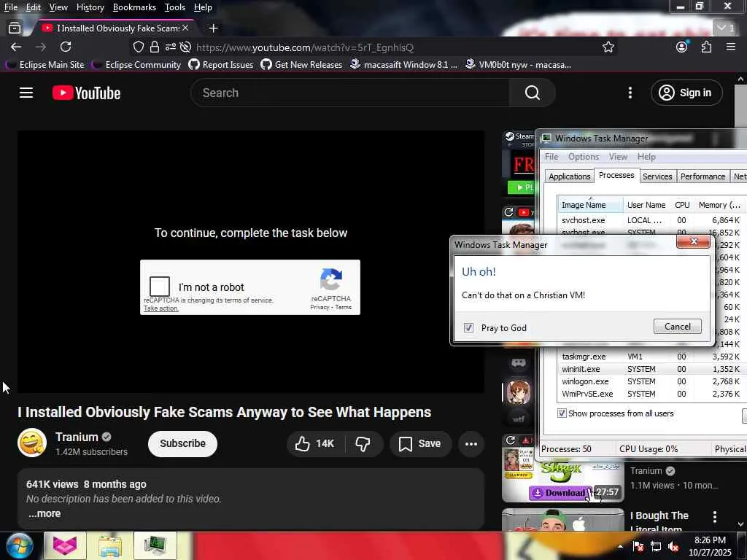Open the clock showing 8:26 PM
This screenshot has height=560, width=747.
[x=710, y=546]
